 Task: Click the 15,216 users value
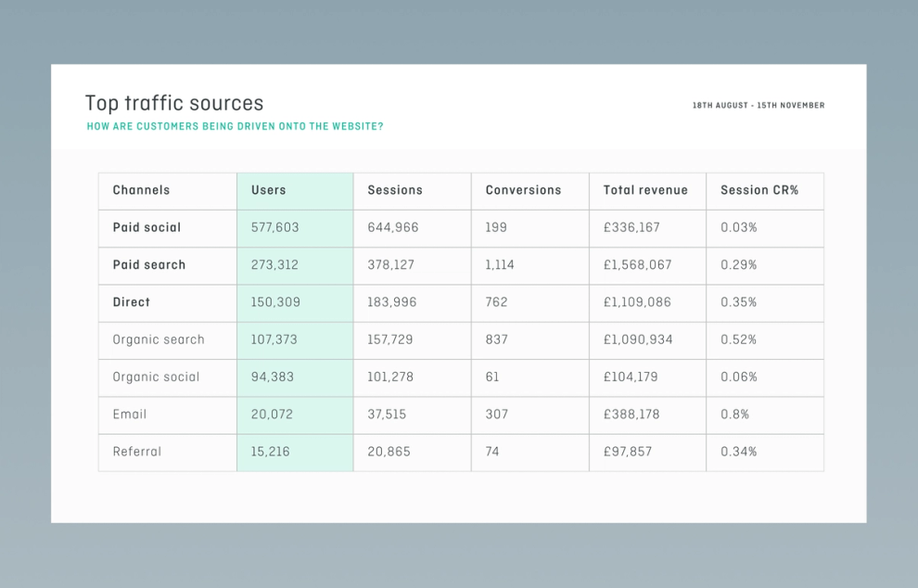click(x=270, y=452)
